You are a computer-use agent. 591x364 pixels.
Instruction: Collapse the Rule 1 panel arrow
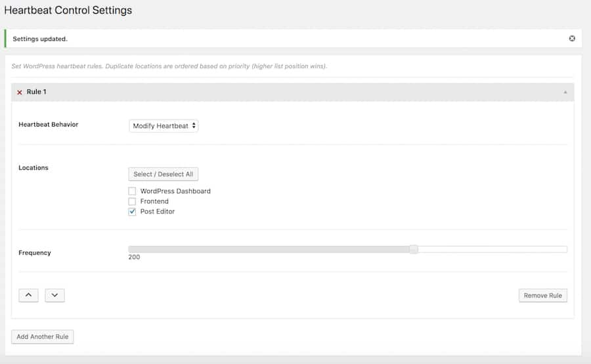click(x=565, y=92)
